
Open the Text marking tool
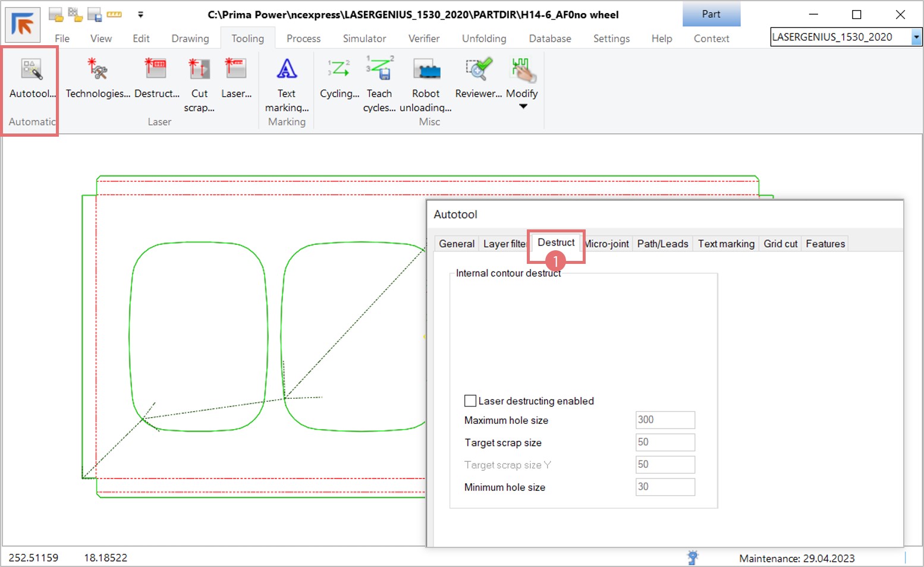point(287,70)
